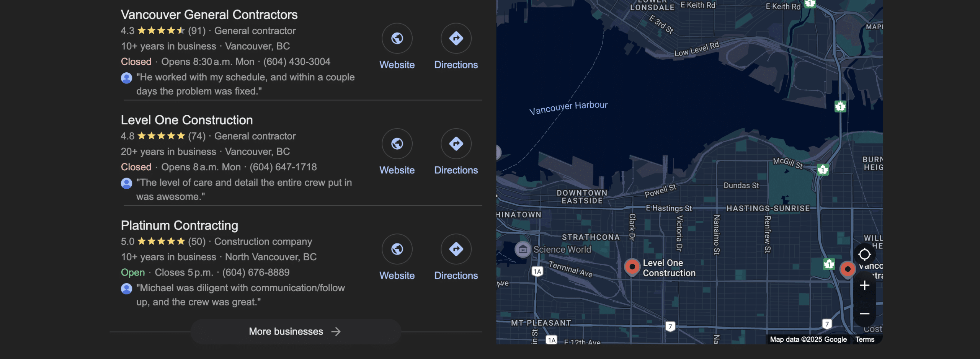Click 'Closed' status of Vancouver General Contractors

[136, 62]
